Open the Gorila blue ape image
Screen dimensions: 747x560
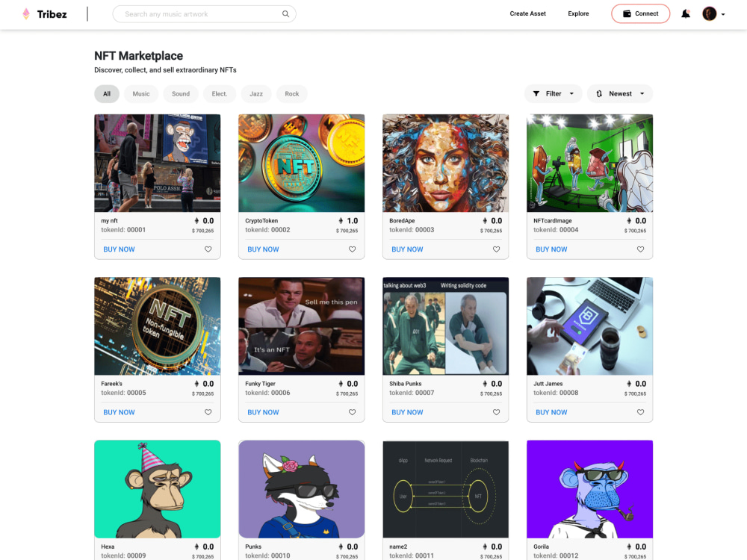coord(590,489)
